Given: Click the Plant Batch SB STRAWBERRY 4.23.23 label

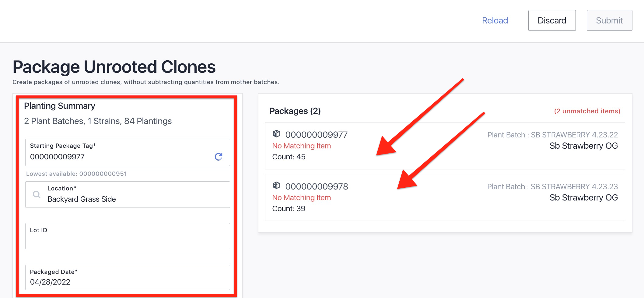Looking at the screenshot, I should (x=552, y=187).
